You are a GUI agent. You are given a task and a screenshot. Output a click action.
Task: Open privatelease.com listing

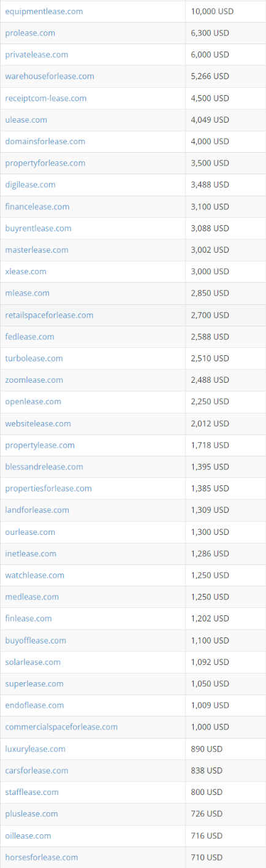(x=37, y=55)
